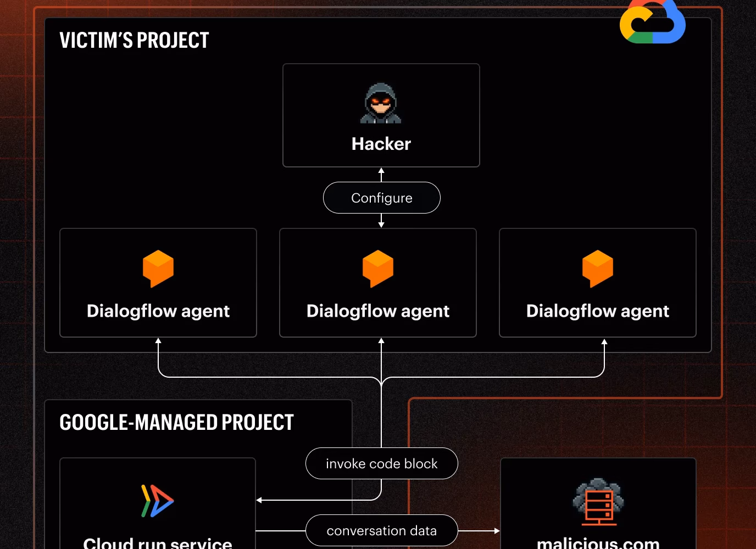Click the GOOGLE-MANAGED PROJECT heading
This screenshot has height=549, width=756.
[x=176, y=422]
